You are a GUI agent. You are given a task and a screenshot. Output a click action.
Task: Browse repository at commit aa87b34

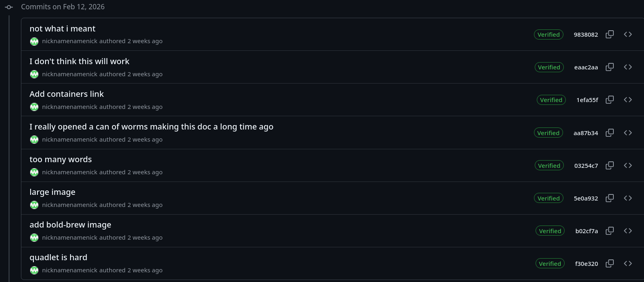pos(627,133)
